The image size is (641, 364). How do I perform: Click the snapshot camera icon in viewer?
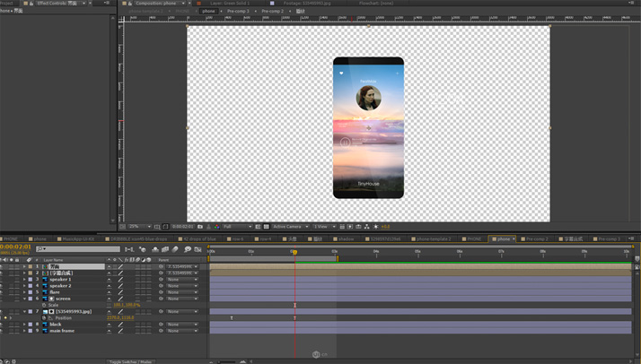click(200, 227)
